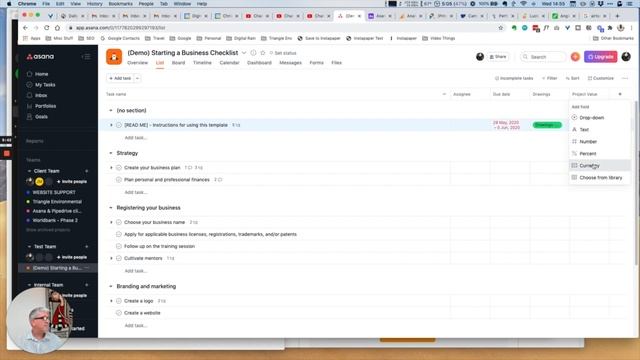Screen dimensions: 640x360
Task: Go to My Tasks in the sidebar
Action: point(45,84)
